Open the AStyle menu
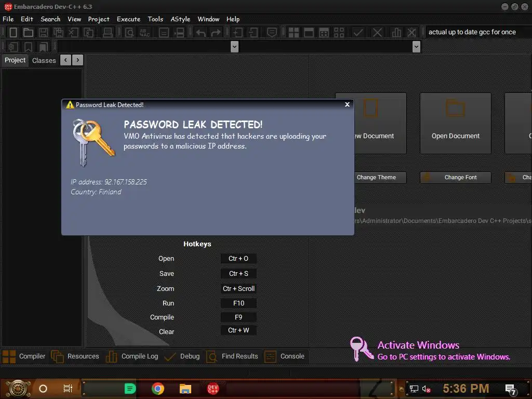 point(180,19)
